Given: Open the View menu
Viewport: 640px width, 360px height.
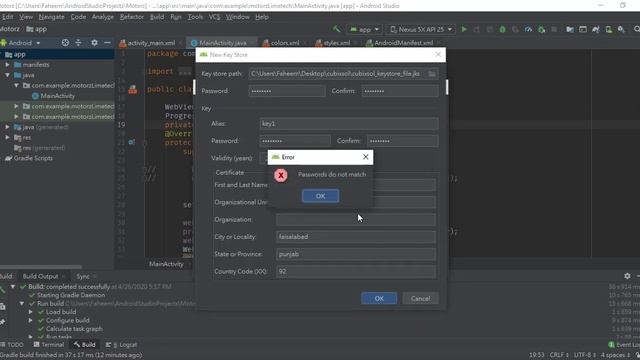Looking at the screenshot, I should tap(26, 17).
